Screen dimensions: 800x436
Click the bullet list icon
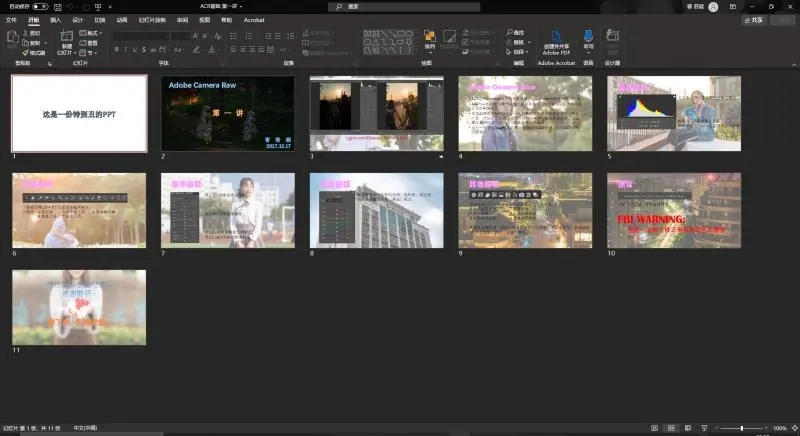(x=234, y=36)
